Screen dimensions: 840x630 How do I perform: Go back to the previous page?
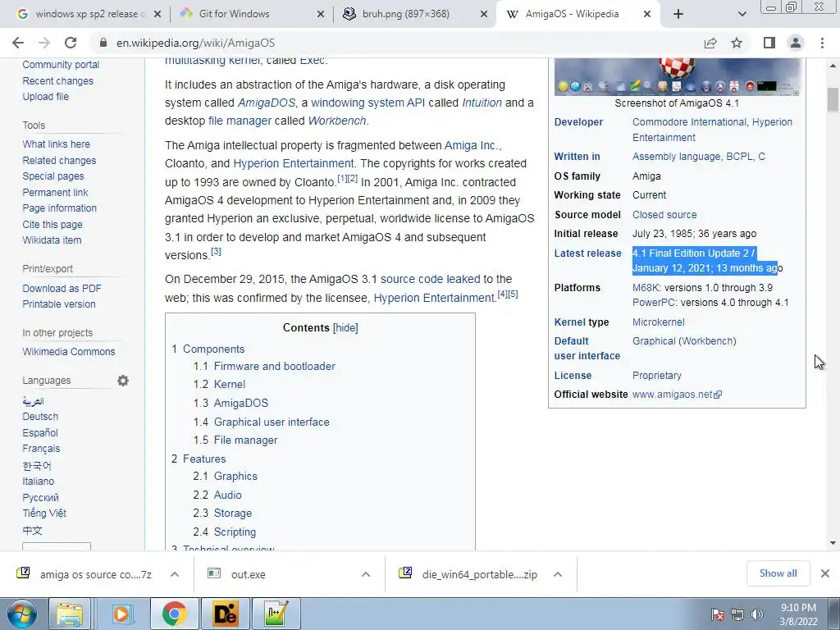pos(18,43)
